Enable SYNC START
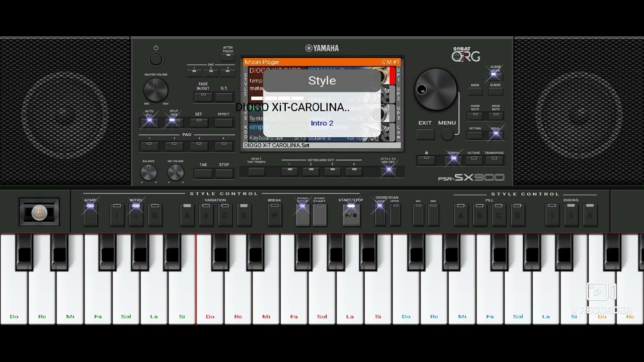The height and width of the screenshot is (362, 644). point(319,215)
